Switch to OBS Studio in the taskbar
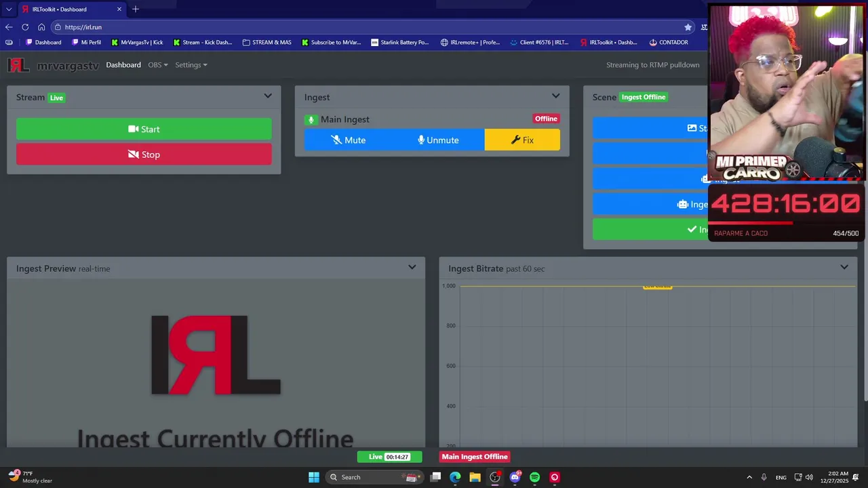This screenshot has height=488, width=868. click(x=495, y=477)
